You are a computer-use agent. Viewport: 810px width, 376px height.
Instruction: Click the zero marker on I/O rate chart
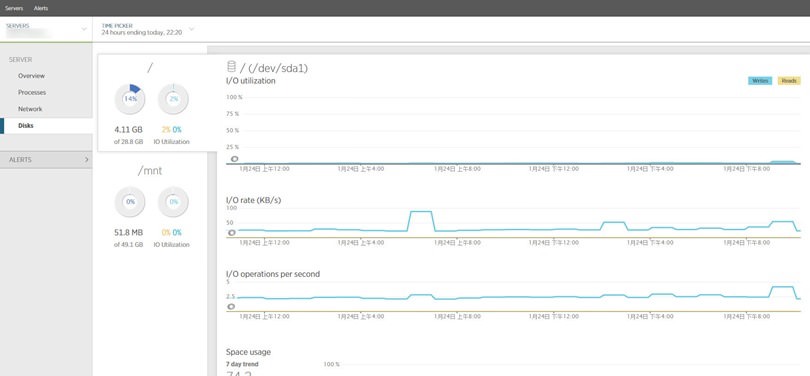(231, 233)
